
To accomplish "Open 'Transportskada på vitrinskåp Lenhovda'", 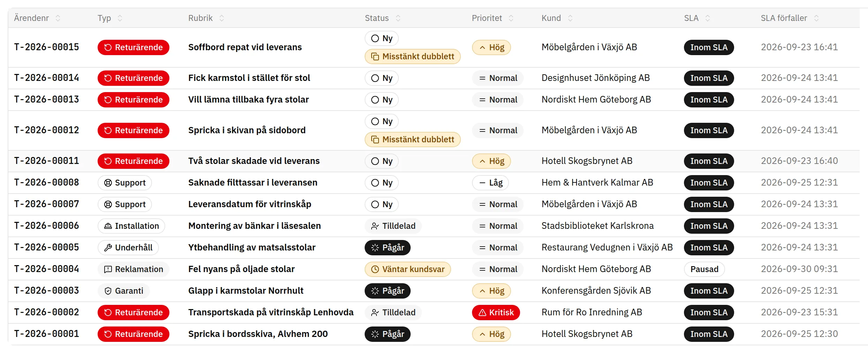I will pos(271,313).
